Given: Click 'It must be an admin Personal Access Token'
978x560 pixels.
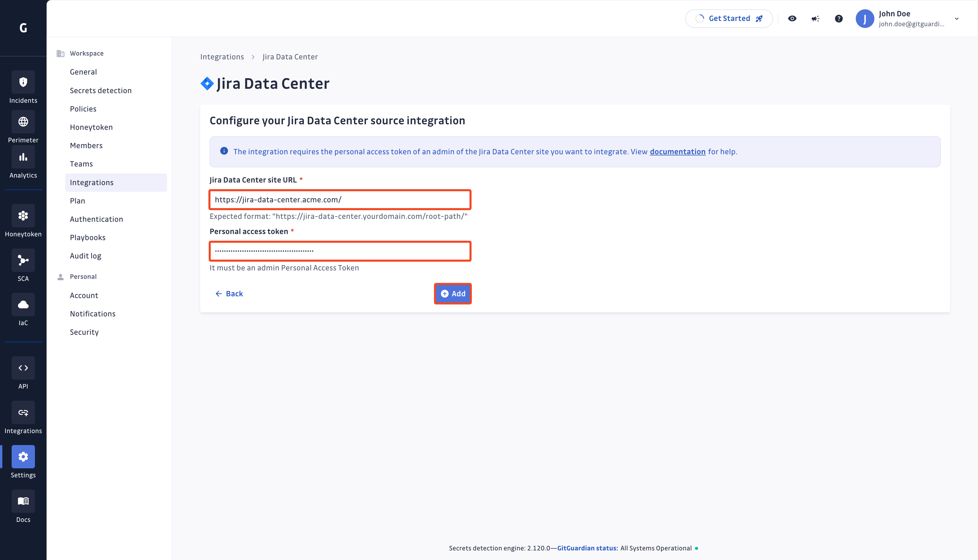Looking at the screenshot, I should click(284, 268).
